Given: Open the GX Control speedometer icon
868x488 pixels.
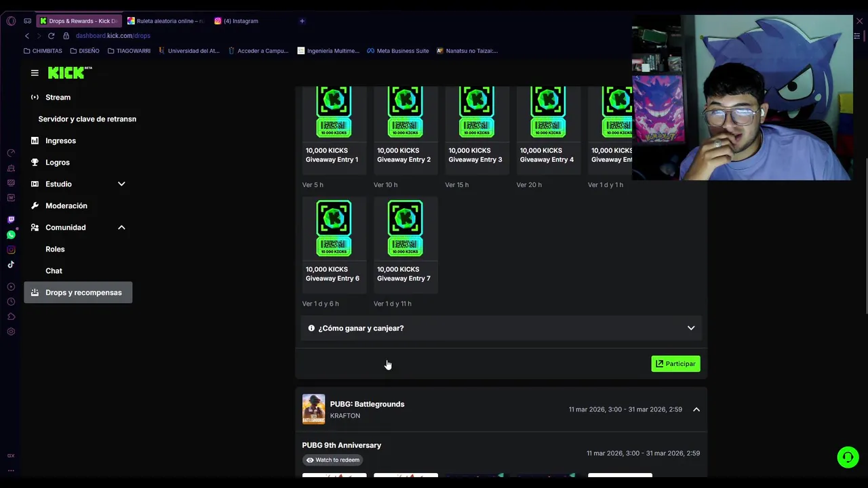Looking at the screenshot, I should (11, 153).
